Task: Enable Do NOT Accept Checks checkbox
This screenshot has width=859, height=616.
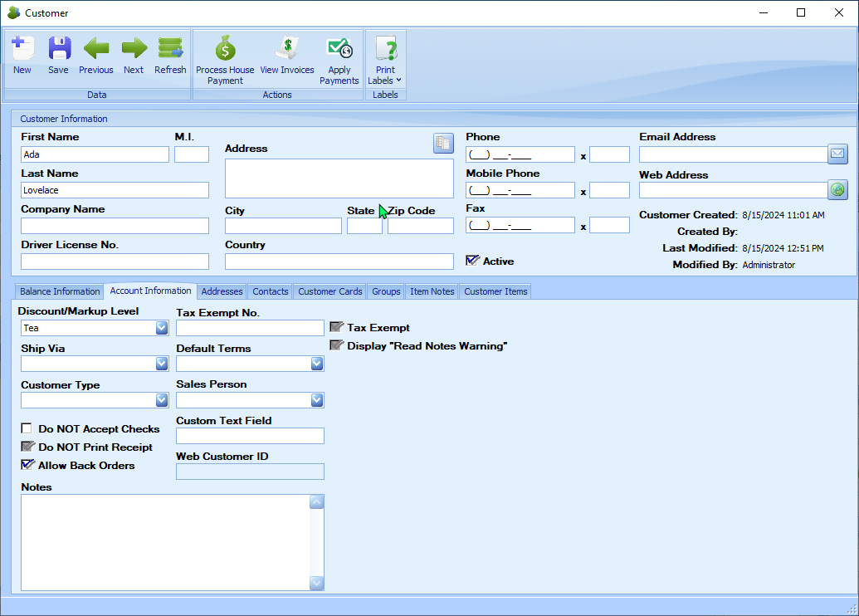Action: 27,429
